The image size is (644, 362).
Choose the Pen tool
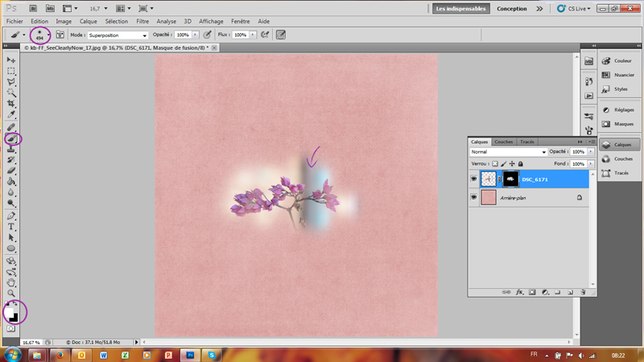tap(11, 216)
